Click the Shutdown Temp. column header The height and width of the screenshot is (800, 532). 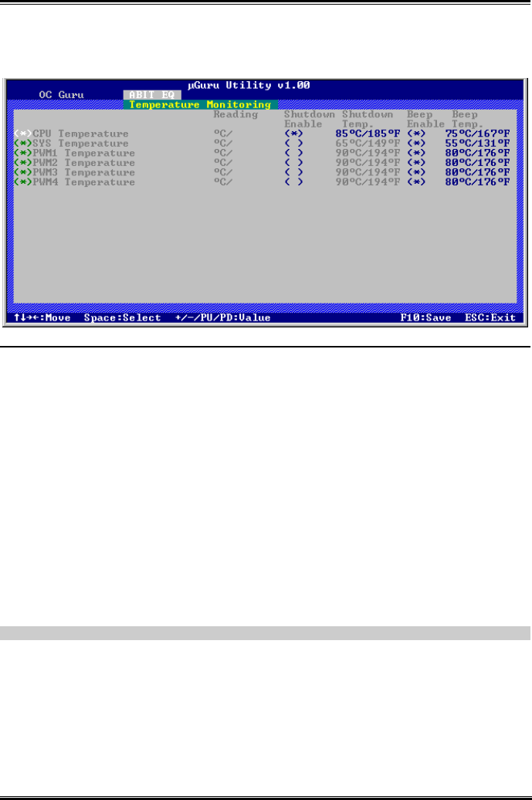pos(368,120)
